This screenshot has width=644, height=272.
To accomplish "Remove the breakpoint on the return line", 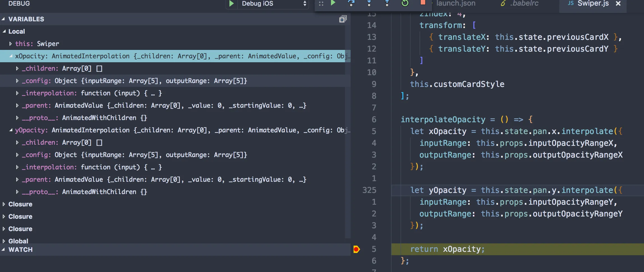I will [x=356, y=249].
